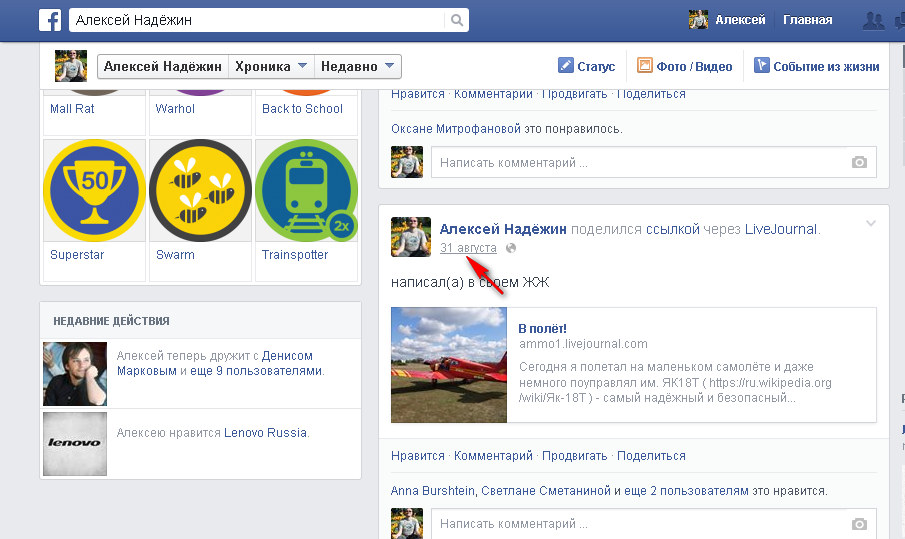Click the Статус pencil icon
The height and width of the screenshot is (539, 905).
point(566,65)
